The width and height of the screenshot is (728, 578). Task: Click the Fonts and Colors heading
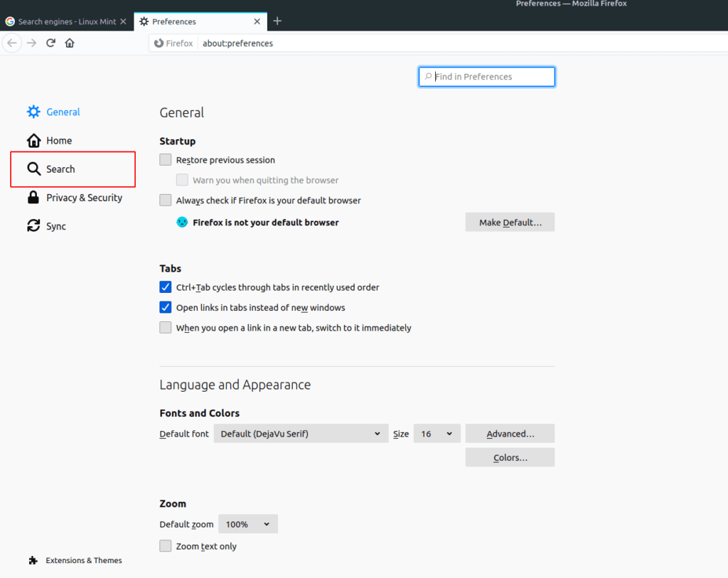(199, 413)
